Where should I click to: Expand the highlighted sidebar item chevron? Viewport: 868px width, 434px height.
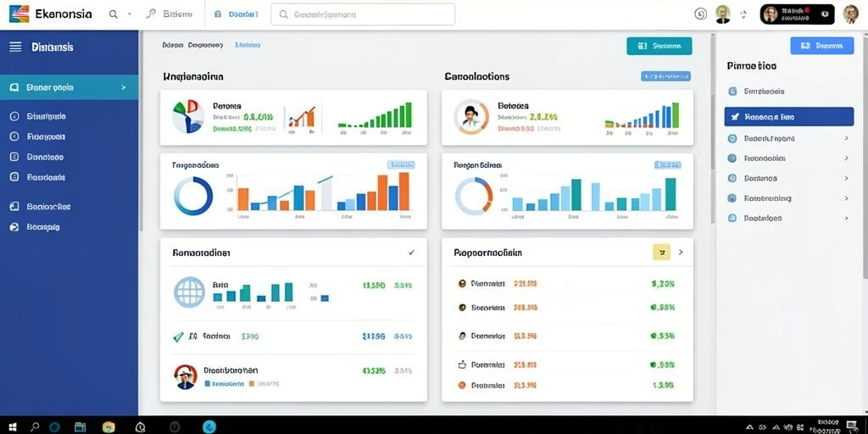click(124, 87)
